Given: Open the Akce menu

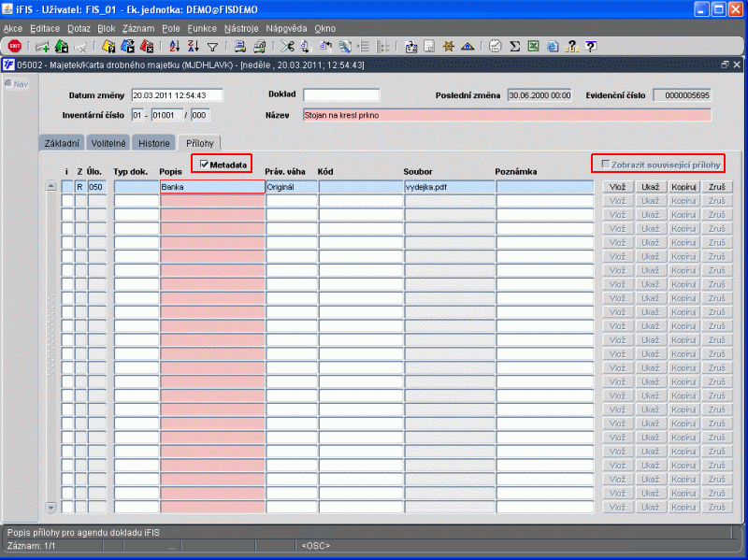Looking at the screenshot, I should point(13,29).
